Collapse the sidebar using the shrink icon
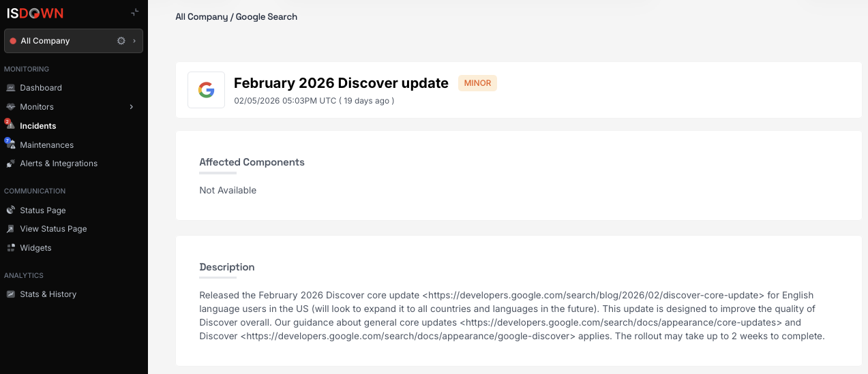 pyautogui.click(x=135, y=12)
